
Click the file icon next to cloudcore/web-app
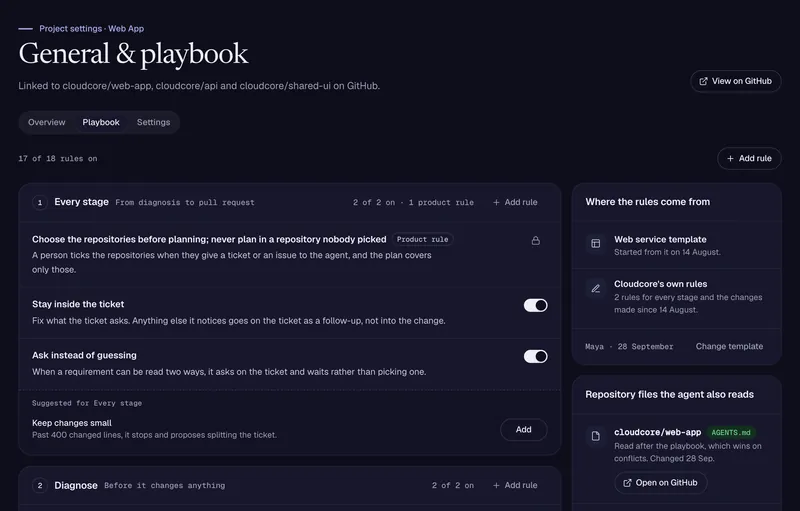[595, 436]
